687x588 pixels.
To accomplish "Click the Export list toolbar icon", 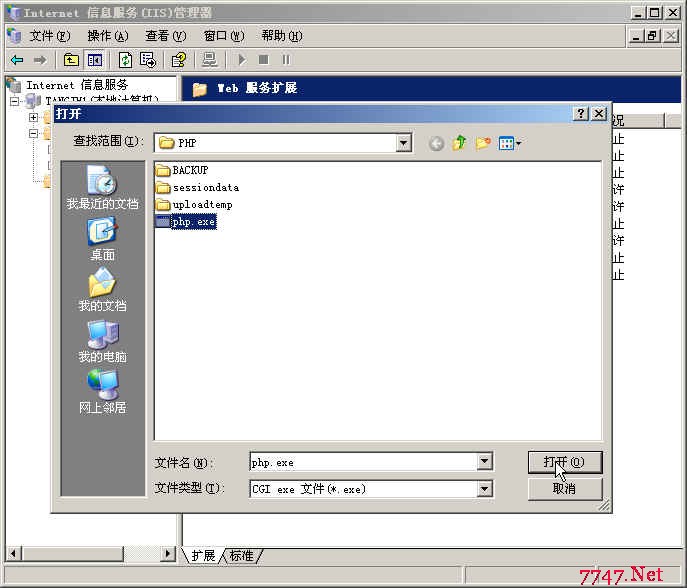I will 148,60.
